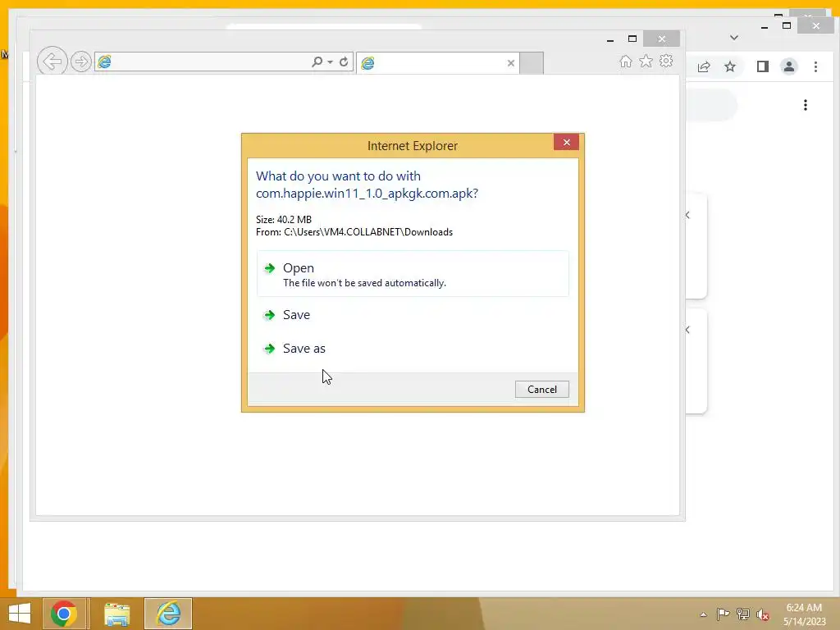Click the Chrome share page icon

[x=704, y=67]
